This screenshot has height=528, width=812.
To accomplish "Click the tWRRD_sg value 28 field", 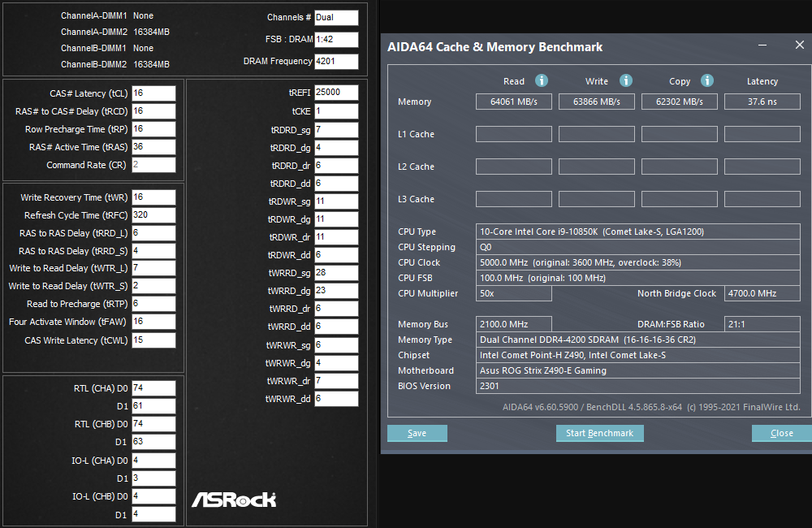I will pos(336,273).
